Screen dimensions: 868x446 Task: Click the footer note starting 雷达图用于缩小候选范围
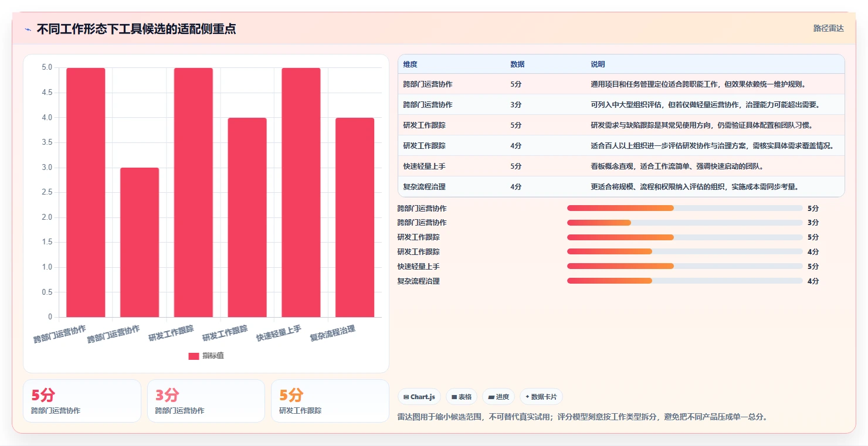pos(582,417)
